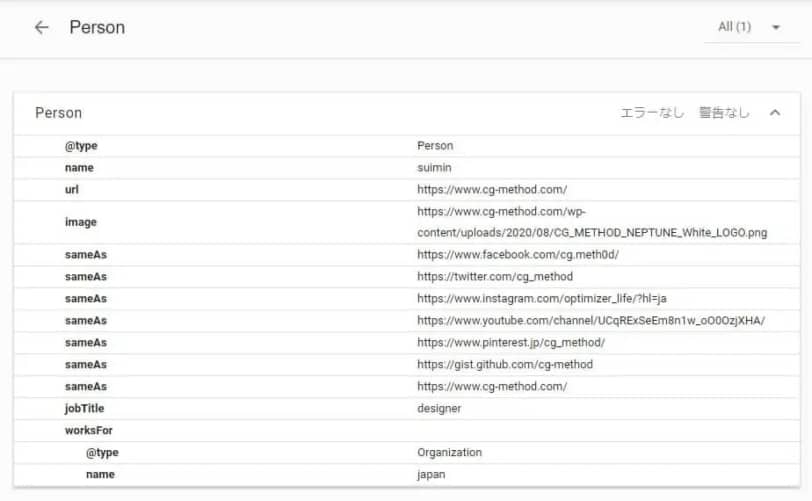Click the url property label
This screenshot has width=812, height=501.
pyautogui.click(x=71, y=190)
